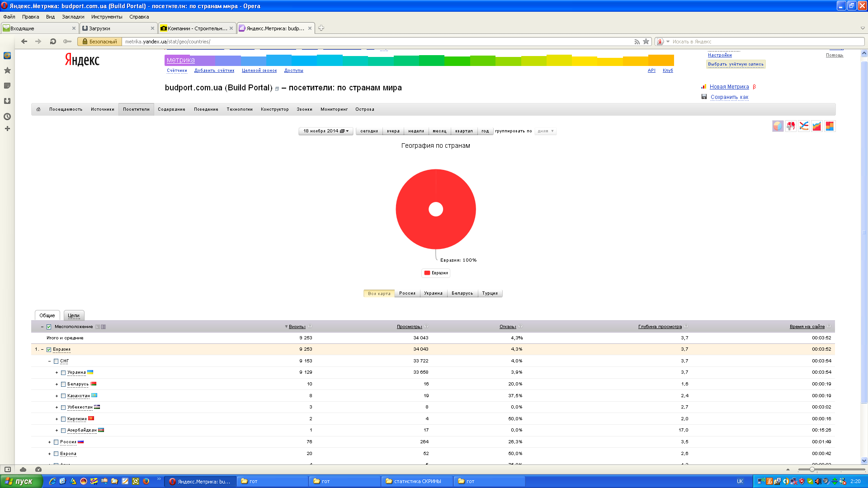Open the Посещаемость menu section
This screenshot has width=868, height=488.
click(x=66, y=109)
